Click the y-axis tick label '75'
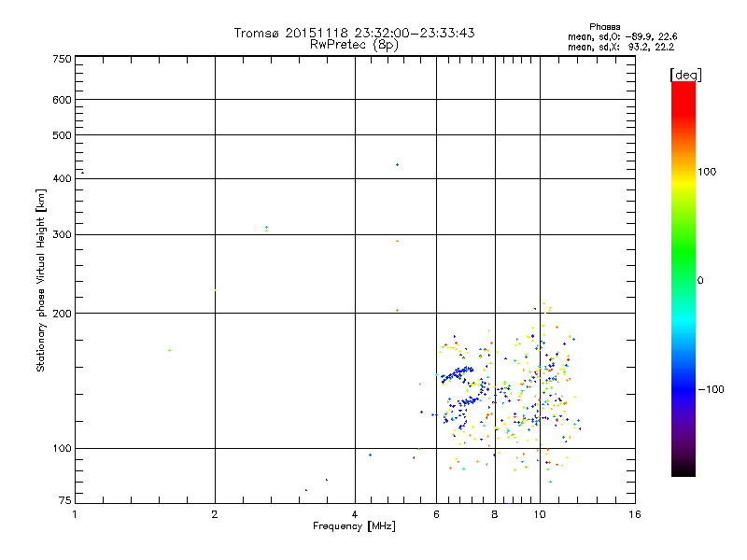This screenshot has width=747, height=560. (x=65, y=500)
